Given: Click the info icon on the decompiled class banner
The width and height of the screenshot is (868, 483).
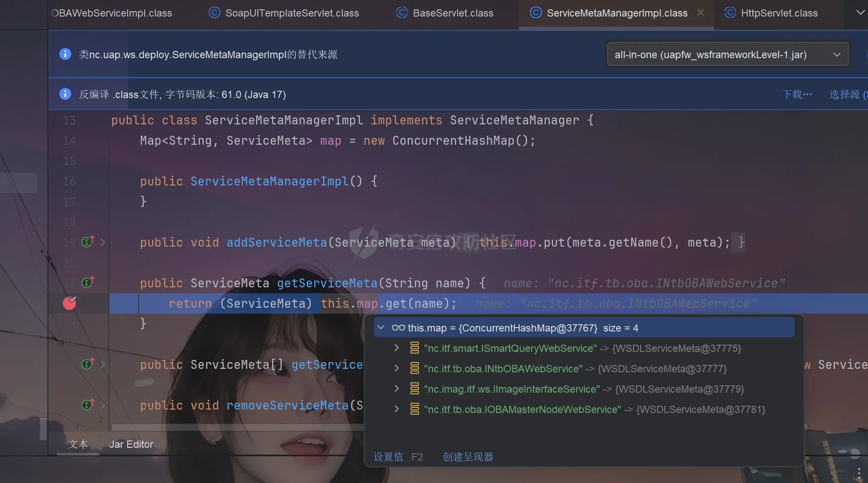Looking at the screenshot, I should [x=65, y=94].
